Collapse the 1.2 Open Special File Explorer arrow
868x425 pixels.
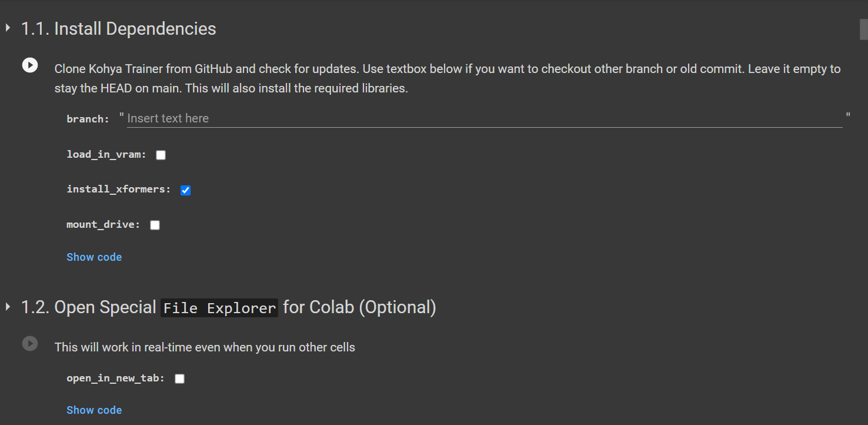tap(8, 307)
